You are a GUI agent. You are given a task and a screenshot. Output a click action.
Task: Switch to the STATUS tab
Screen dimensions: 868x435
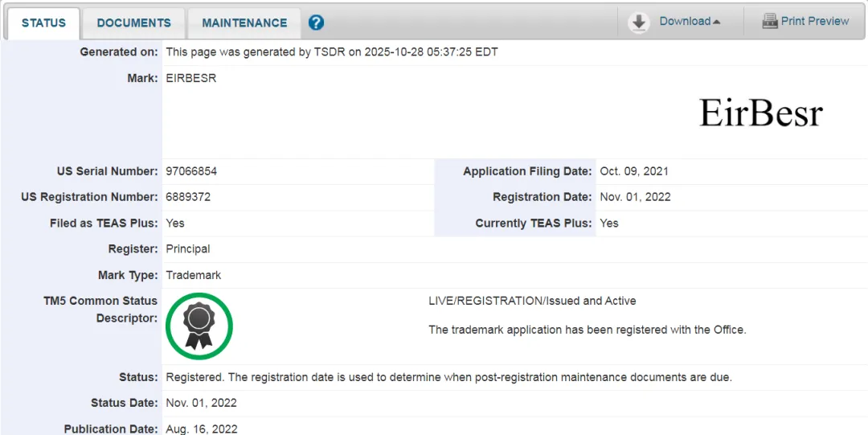[x=43, y=23]
